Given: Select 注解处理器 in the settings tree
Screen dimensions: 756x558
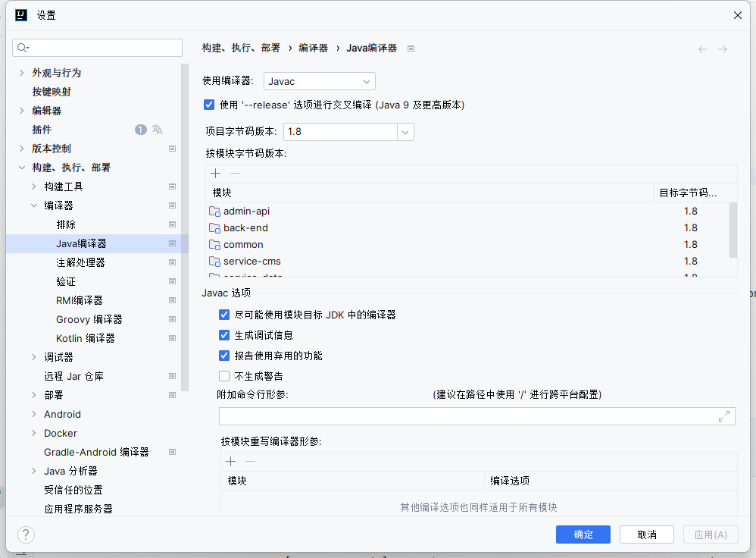Looking at the screenshot, I should coord(80,262).
